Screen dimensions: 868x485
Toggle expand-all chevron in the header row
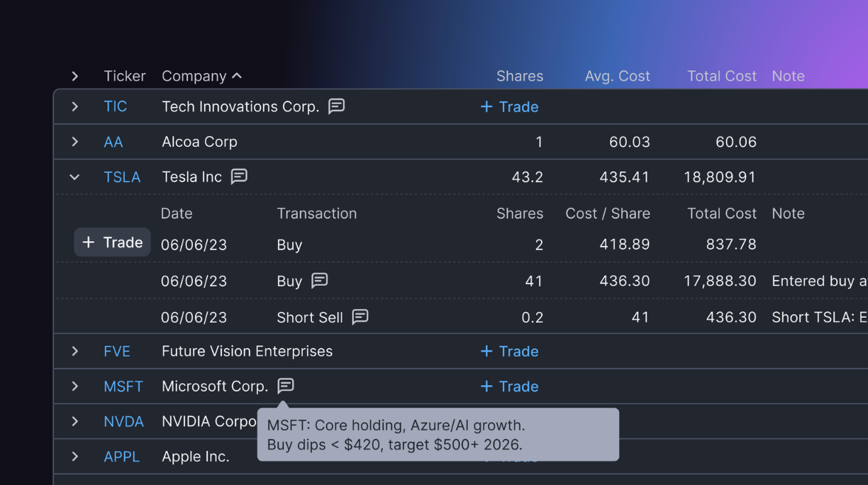coord(74,76)
